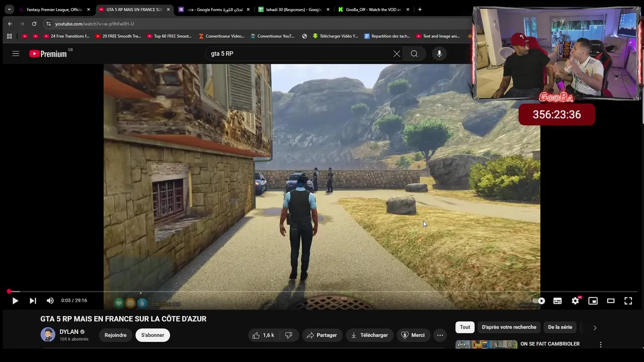Click the video title text
The image size is (644, 362).
pos(123,319)
